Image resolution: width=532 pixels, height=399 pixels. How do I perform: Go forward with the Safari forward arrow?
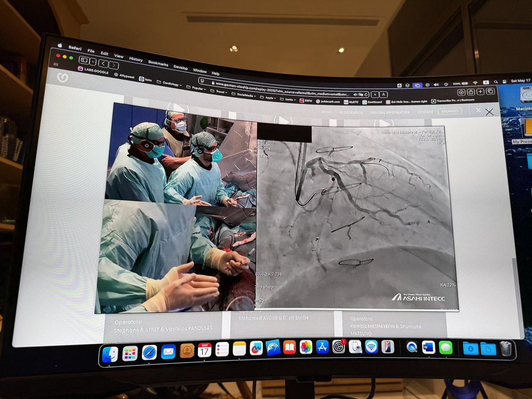113,65
